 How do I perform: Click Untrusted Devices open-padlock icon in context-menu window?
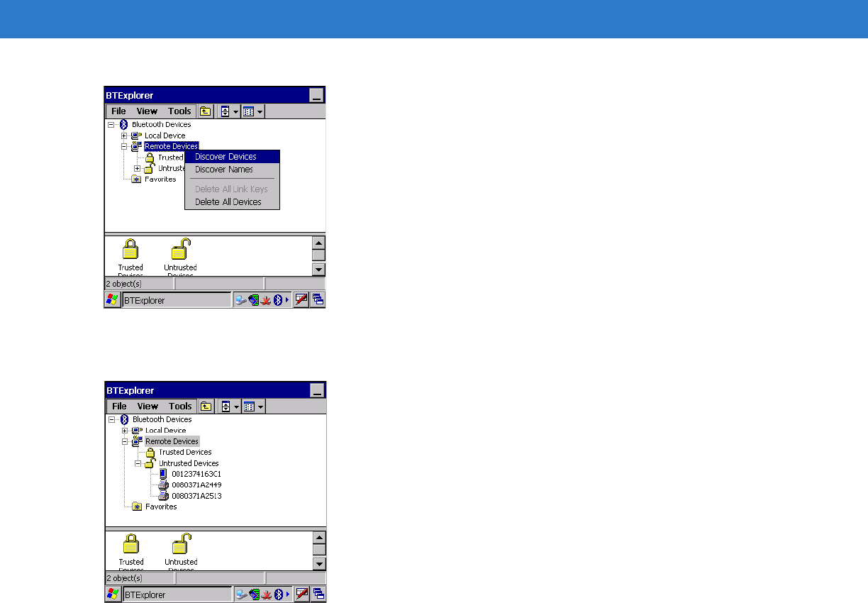pyautogui.click(x=182, y=250)
